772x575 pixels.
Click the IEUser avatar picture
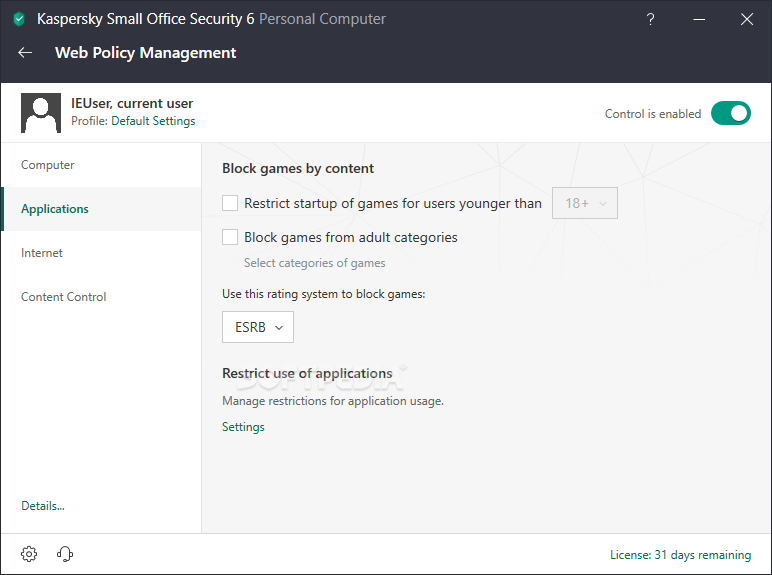point(41,113)
